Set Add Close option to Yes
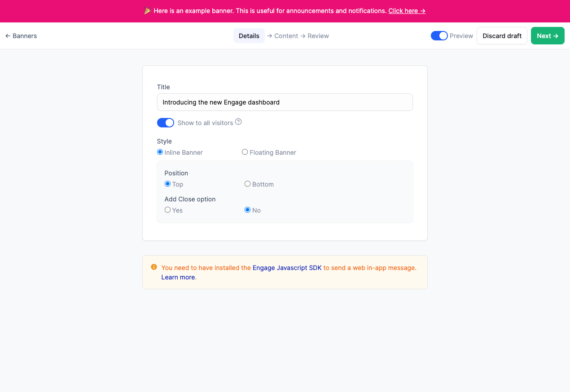Image resolution: width=570 pixels, height=392 pixels. click(167, 210)
